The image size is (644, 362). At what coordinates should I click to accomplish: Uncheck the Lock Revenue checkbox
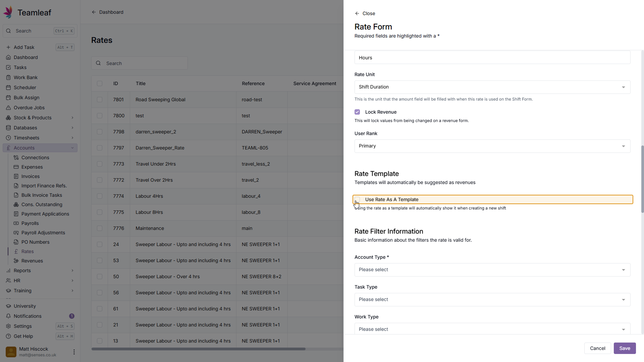[357, 112]
